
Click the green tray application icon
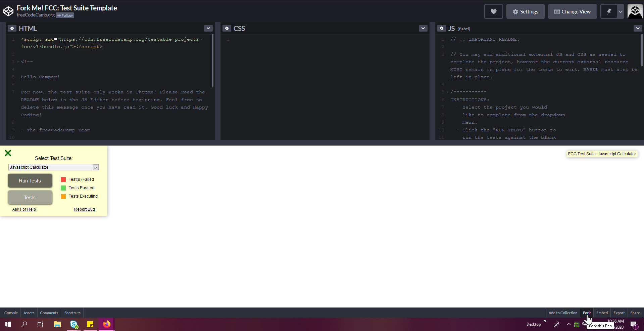(x=577, y=325)
